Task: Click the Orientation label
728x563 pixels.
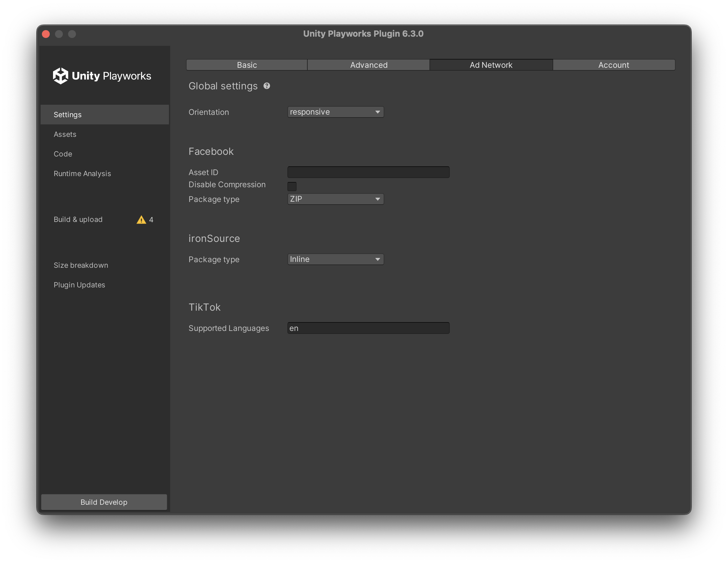Action: click(209, 112)
